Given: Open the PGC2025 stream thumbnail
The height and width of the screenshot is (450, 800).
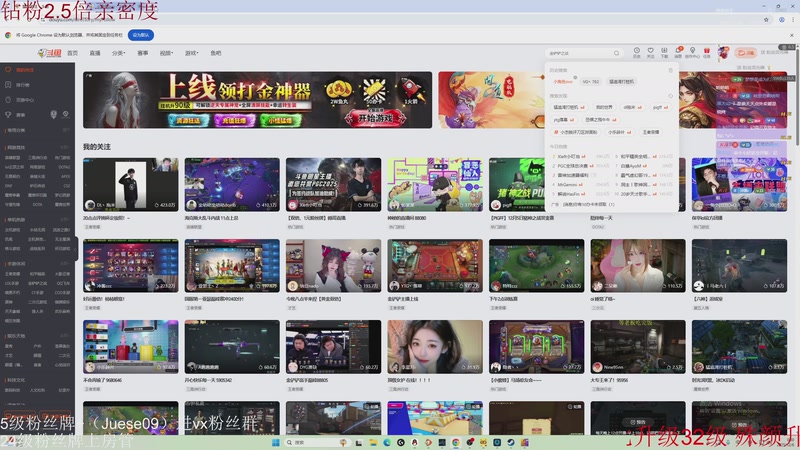Looking at the screenshot, I should pos(333,185).
